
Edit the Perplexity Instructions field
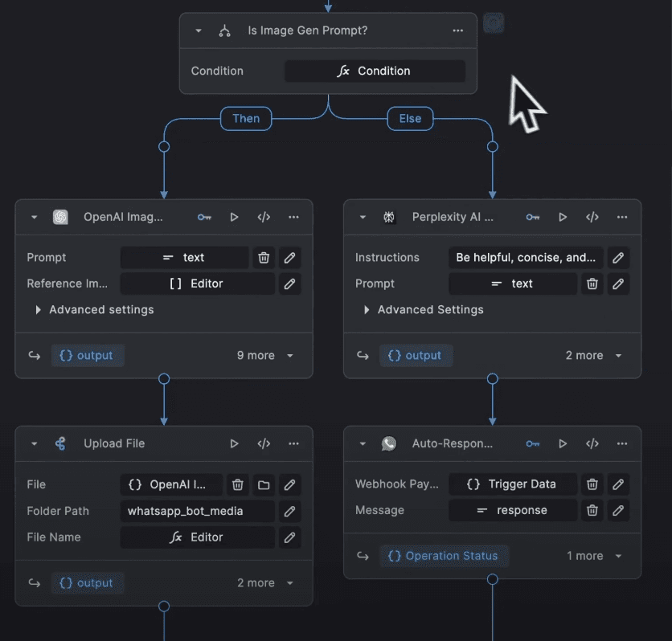point(618,258)
